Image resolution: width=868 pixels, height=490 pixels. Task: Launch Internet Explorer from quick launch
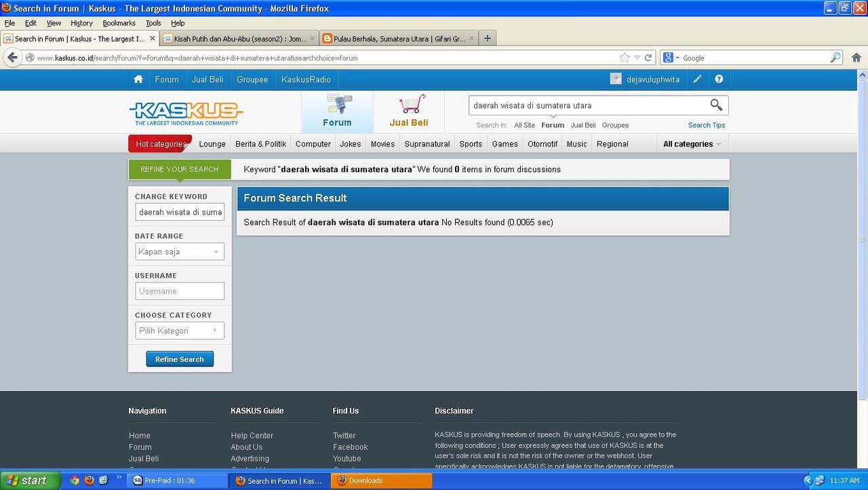(103, 481)
